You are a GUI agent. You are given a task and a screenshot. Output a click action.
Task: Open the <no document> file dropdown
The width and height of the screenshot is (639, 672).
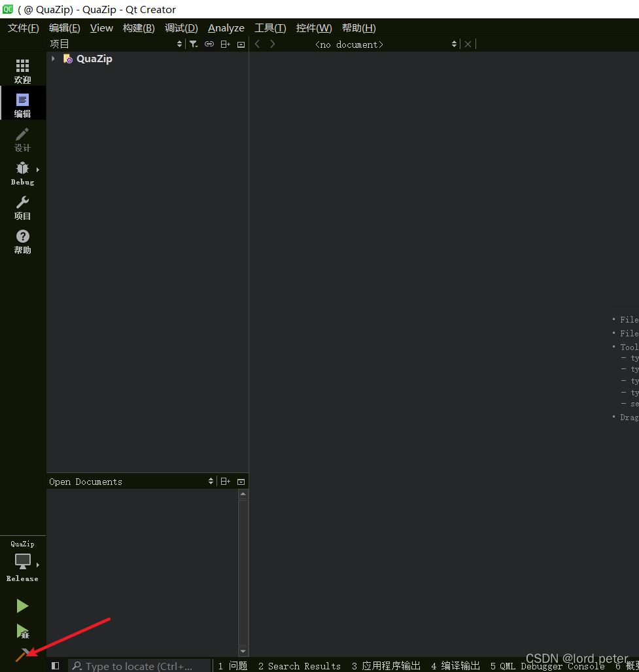point(385,44)
